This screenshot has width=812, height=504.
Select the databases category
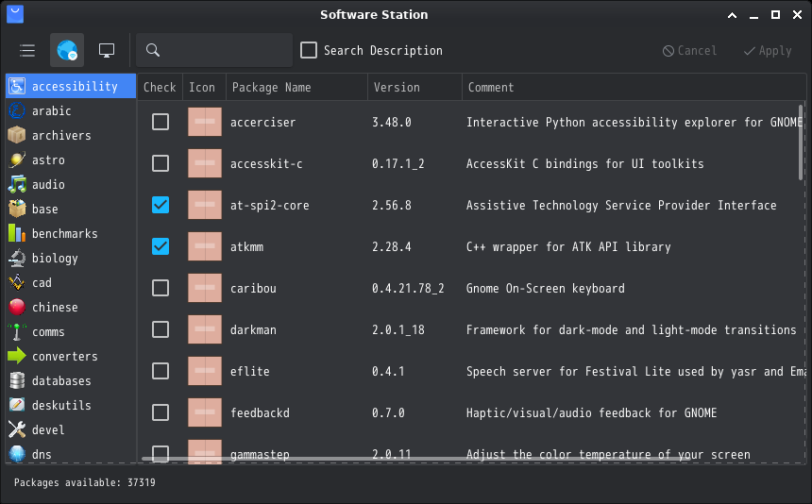click(x=61, y=381)
